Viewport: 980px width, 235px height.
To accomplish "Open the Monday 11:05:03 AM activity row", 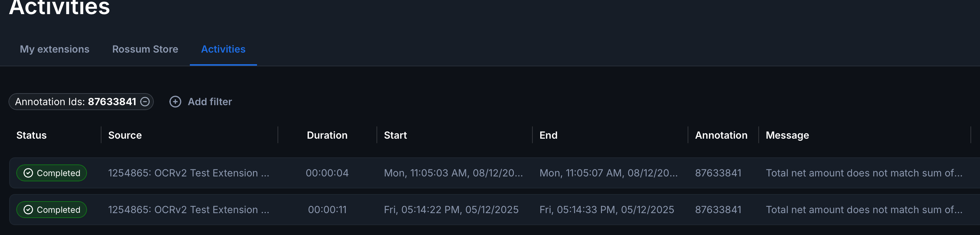I will pyautogui.click(x=453, y=173).
